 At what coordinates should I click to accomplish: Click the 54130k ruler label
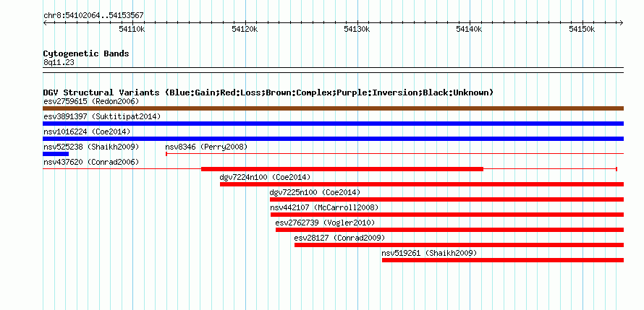click(x=357, y=29)
